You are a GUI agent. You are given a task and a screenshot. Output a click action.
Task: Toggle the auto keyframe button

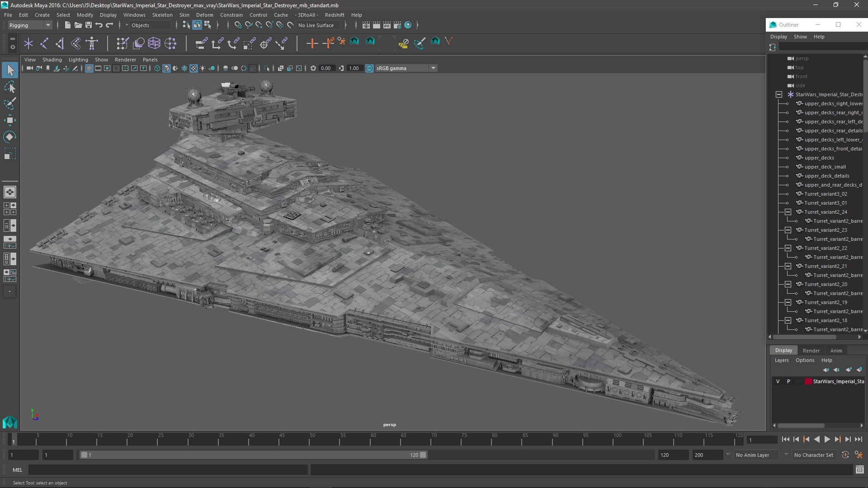pos(845,455)
